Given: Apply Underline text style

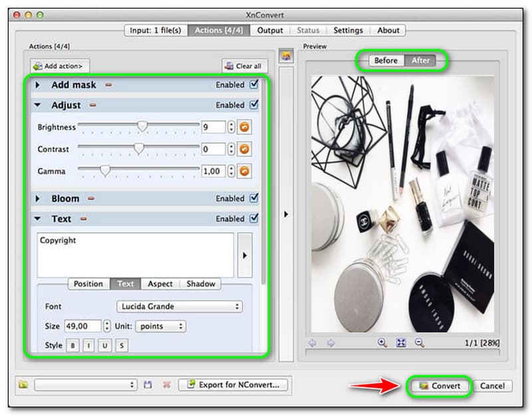Looking at the screenshot, I should (105, 346).
